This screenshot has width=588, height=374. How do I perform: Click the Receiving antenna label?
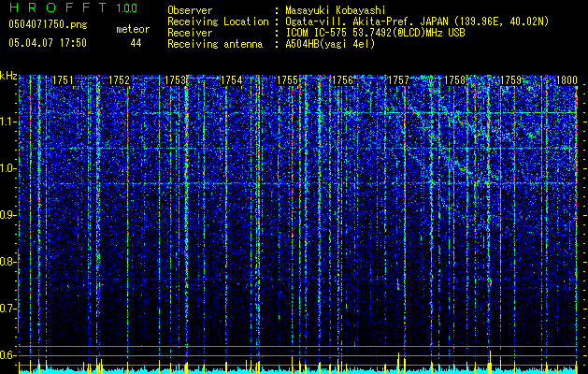pyautogui.click(x=215, y=44)
